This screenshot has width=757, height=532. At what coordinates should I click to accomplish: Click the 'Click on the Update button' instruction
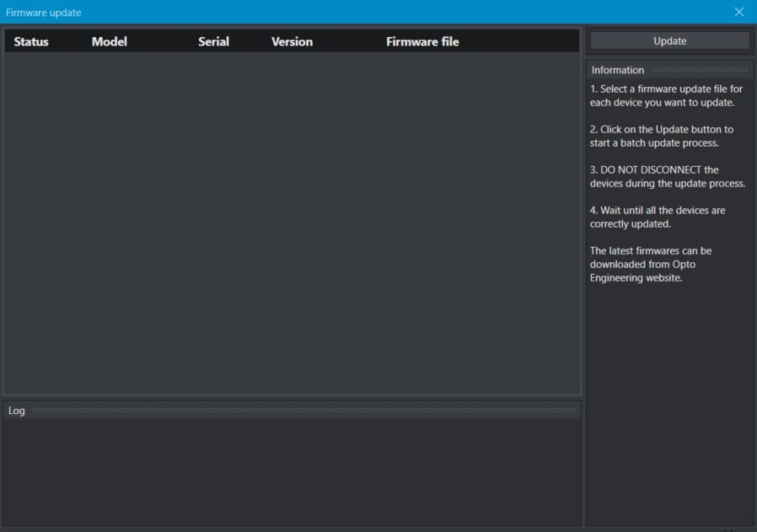662,136
